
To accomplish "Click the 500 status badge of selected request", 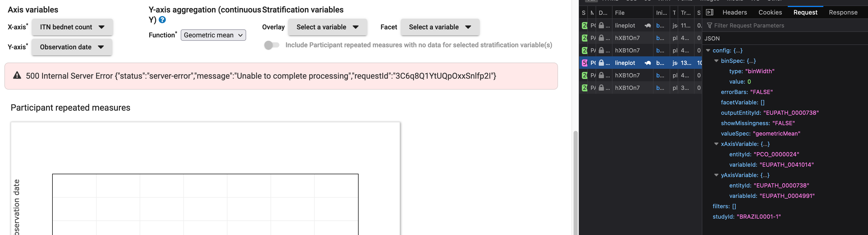I will pos(585,63).
